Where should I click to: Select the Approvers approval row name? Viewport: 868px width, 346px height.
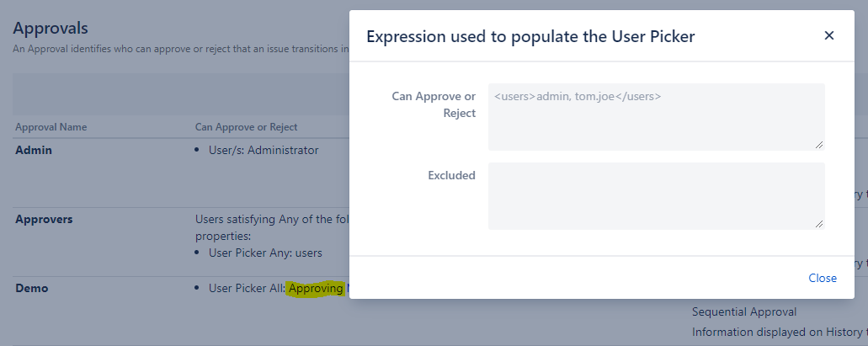pos(44,219)
